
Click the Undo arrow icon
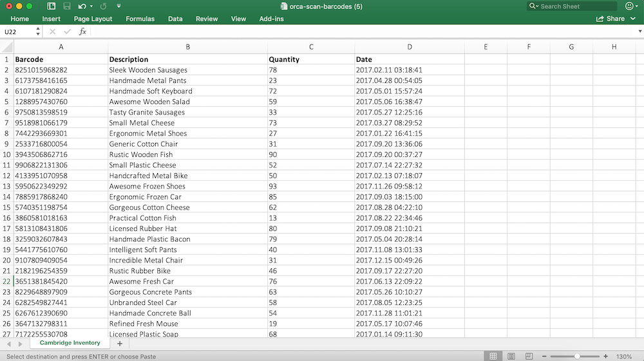[x=81, y=6]
